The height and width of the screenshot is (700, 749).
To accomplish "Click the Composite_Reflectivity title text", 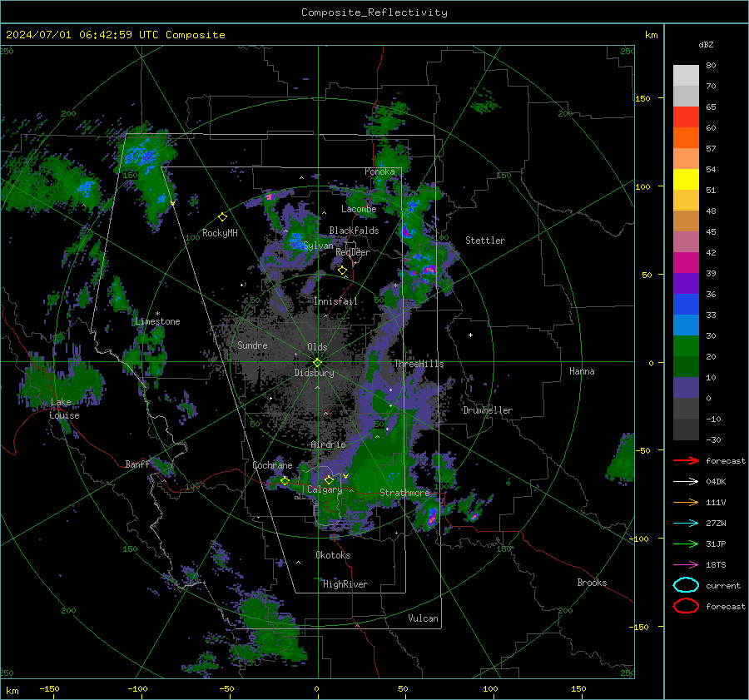I will coord(374,12).
